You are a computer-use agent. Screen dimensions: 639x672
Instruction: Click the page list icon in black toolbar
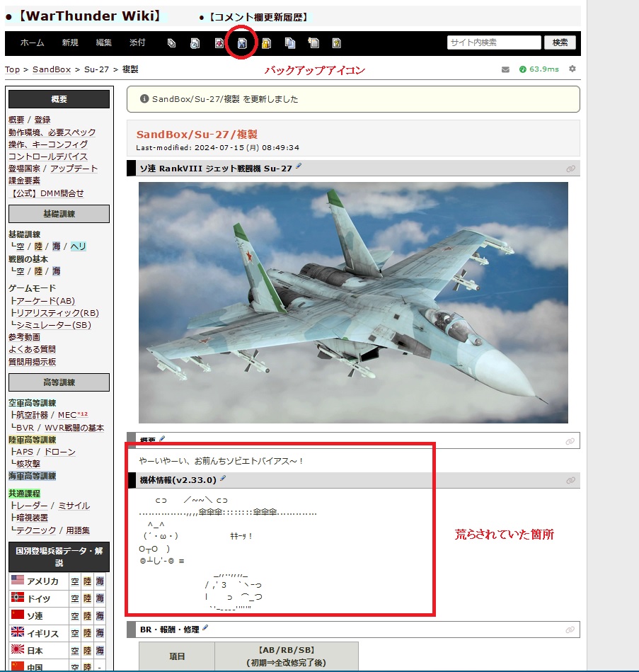171,43
